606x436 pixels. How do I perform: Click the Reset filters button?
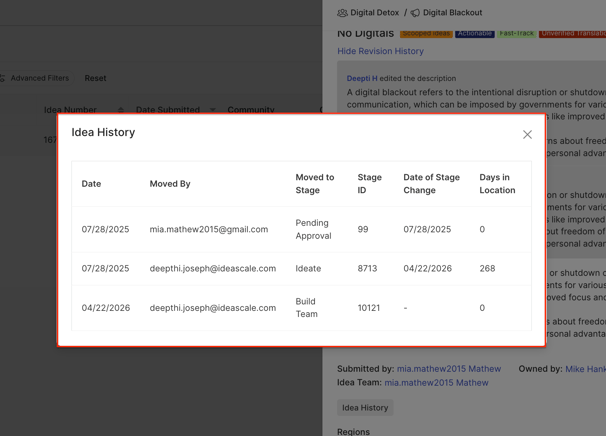(95, 78)
